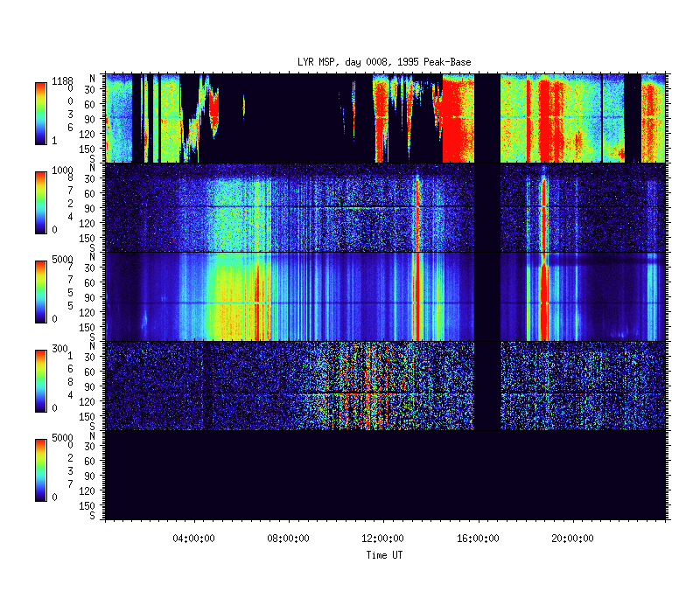Image resolution: width=700 pixels, height=612 pixels.
Task: Pick the 20:00:00 time tick label
Action: coord(573,539)
